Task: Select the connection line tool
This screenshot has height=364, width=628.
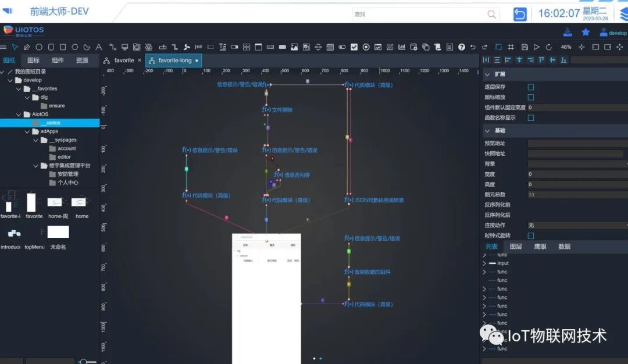Action: [x=113, y=47]
